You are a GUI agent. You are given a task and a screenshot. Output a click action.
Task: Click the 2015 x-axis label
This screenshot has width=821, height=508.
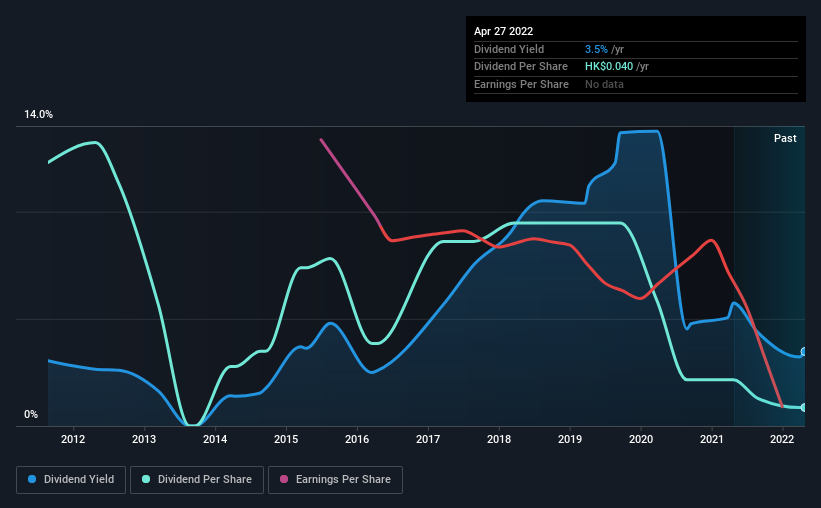tap(286, 439)
